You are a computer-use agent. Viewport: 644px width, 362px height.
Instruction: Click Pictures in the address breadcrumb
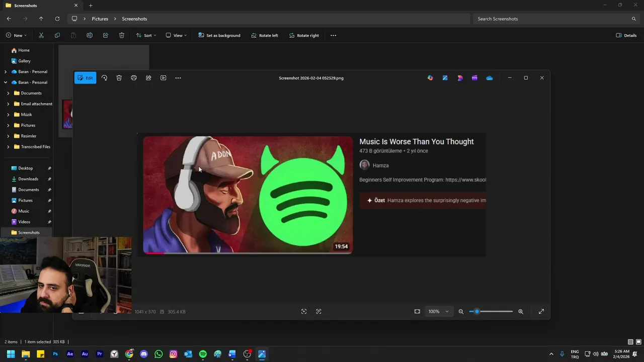(100, 19)
